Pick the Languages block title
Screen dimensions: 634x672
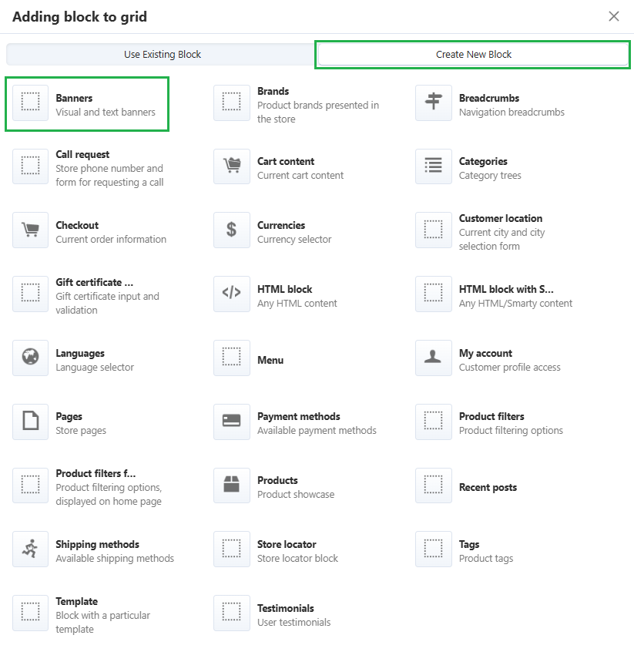(x=80, y=354)
